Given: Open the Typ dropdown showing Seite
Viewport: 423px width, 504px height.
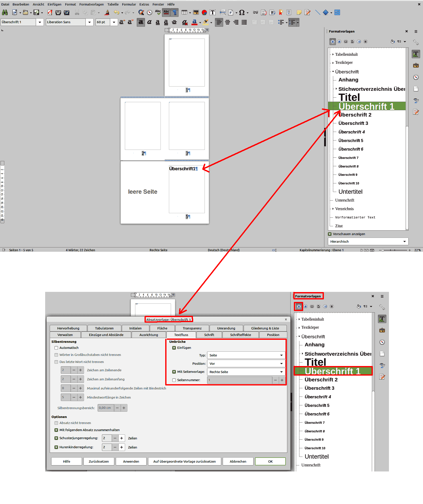Looking at the screenshot, I should [246, 355].
